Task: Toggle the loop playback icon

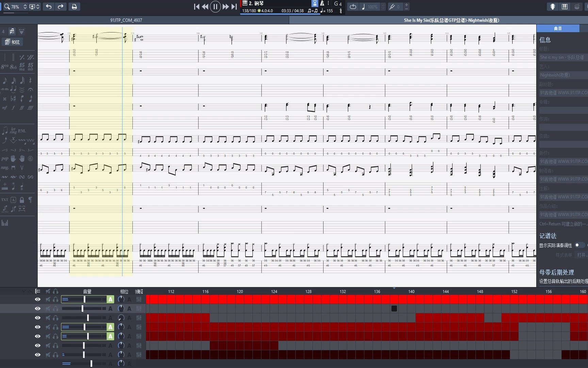Action: tap(353, 6)
